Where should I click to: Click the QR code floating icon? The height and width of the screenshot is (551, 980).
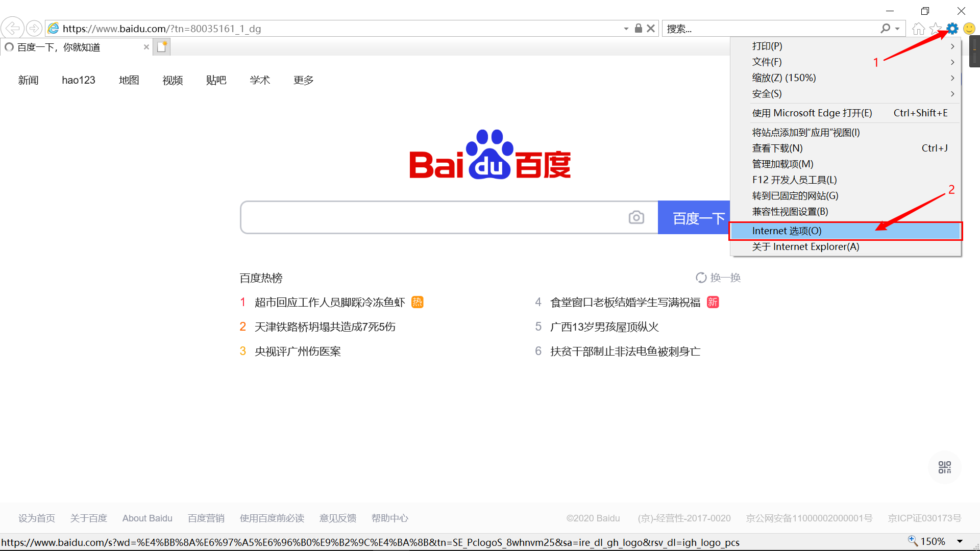coord(945,467)
